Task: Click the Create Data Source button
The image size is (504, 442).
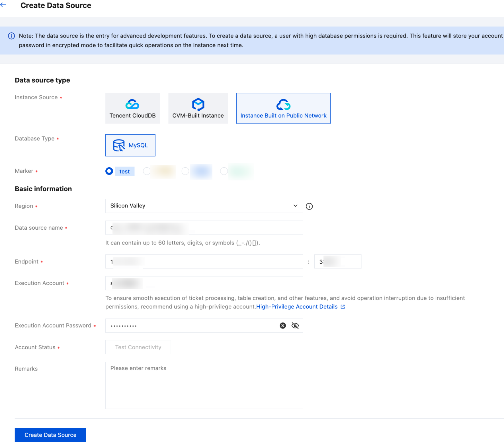Action: (50, 435)
